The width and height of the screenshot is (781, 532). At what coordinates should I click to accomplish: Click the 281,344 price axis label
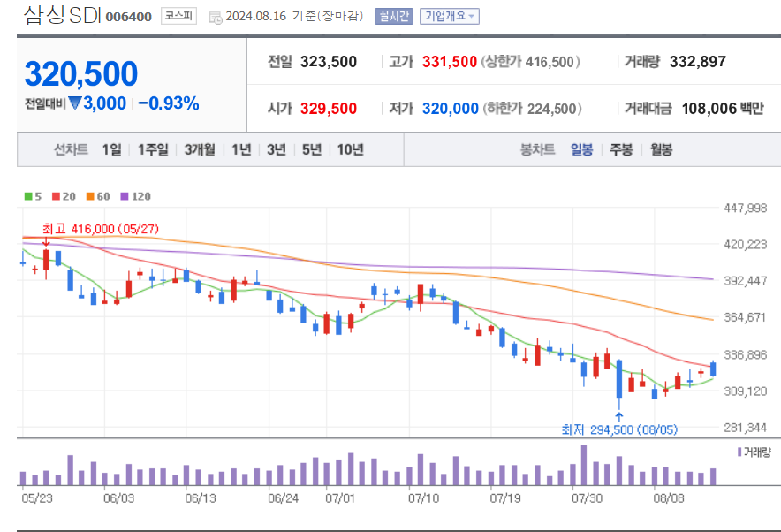click(x=746, y=428)
